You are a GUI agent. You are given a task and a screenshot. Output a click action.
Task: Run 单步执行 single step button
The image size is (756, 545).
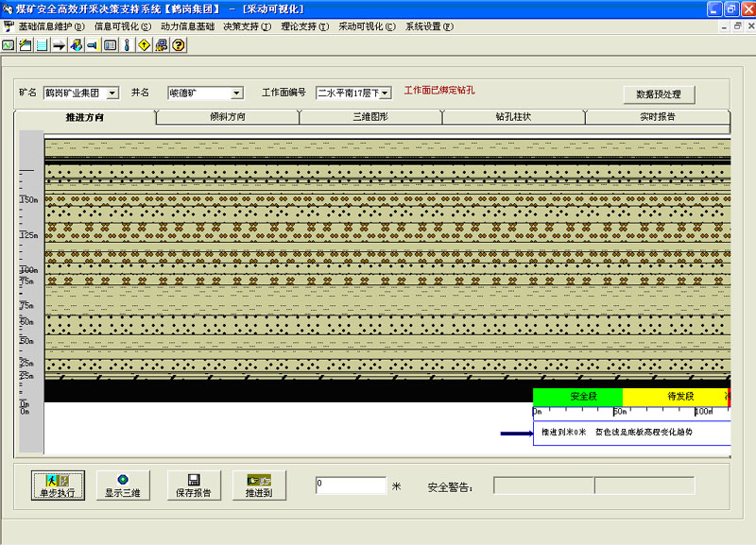click(x=57, y=485)
